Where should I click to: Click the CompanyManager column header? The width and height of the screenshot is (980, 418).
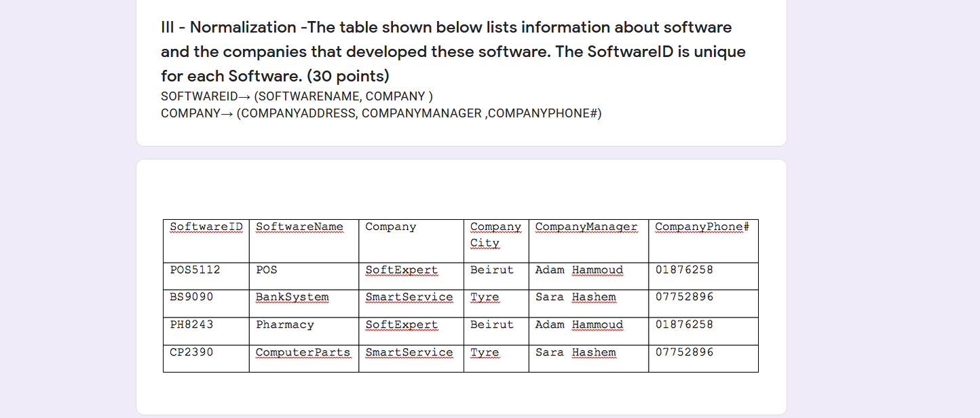[x=585, y=227]
